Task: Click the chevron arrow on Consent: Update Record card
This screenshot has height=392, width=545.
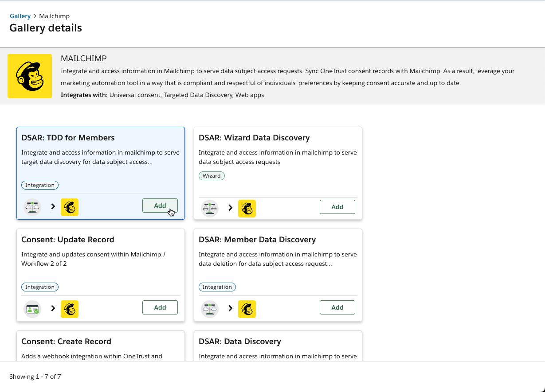Action: pos(52,309)
